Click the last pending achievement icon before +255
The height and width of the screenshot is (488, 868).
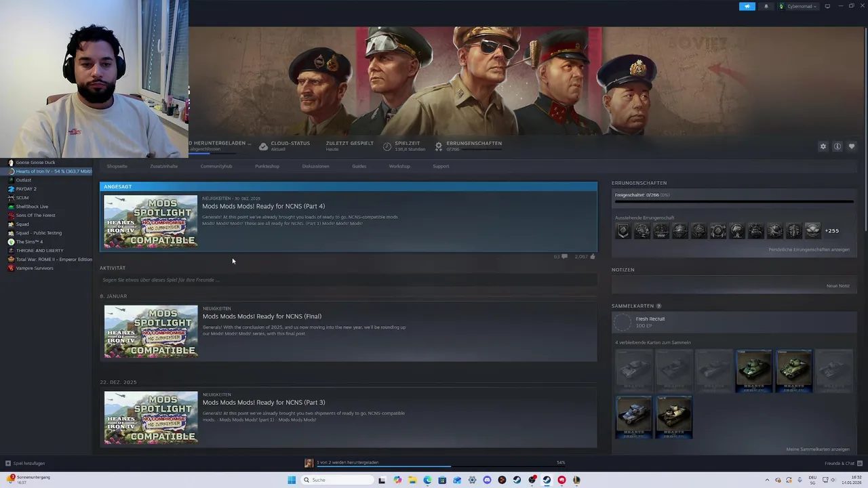click(x=812, y=231)
